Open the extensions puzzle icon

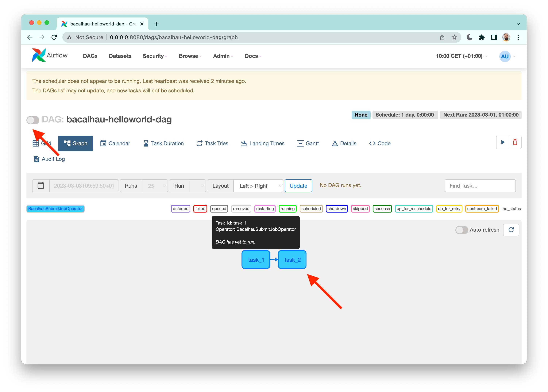(482, 37)
